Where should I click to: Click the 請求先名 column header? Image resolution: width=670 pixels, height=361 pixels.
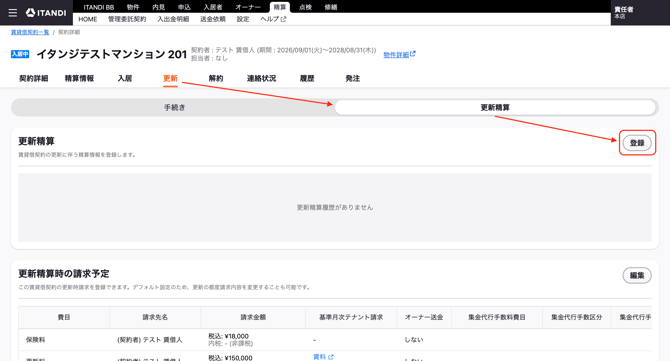pyautogui.click(x=155, y=317)
